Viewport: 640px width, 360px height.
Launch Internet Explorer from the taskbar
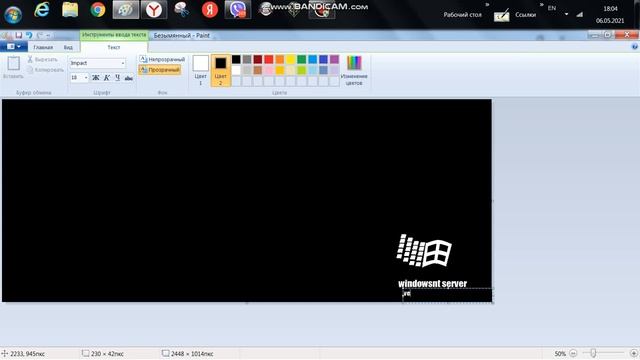point(42,10)
